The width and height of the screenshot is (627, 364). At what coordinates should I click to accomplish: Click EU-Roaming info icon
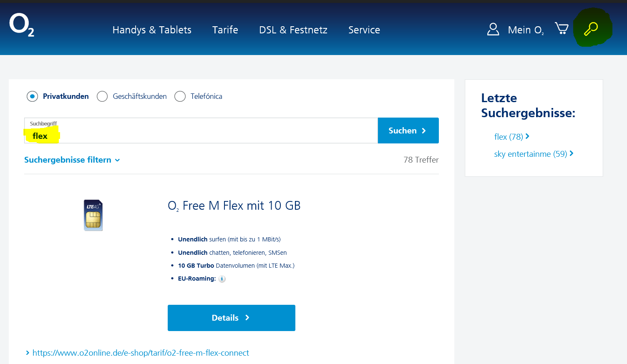(222, 279)
